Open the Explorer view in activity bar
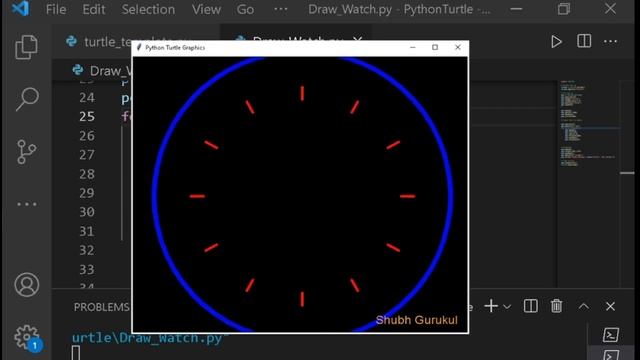The height and width of the screenshot is (360, 640). pyautogui.click(x=27, y=47)
